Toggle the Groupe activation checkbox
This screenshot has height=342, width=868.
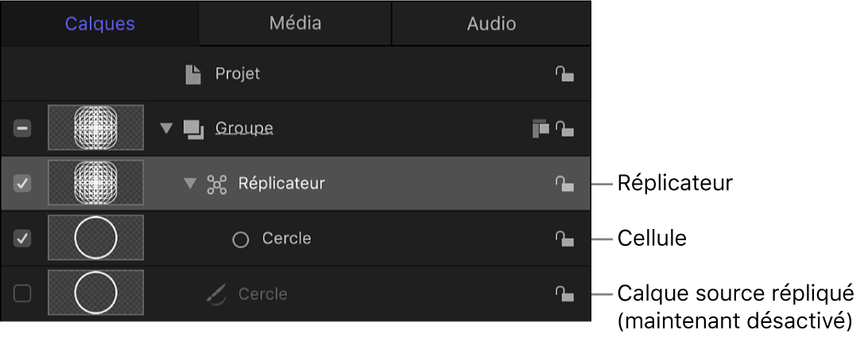coord(23,128)
